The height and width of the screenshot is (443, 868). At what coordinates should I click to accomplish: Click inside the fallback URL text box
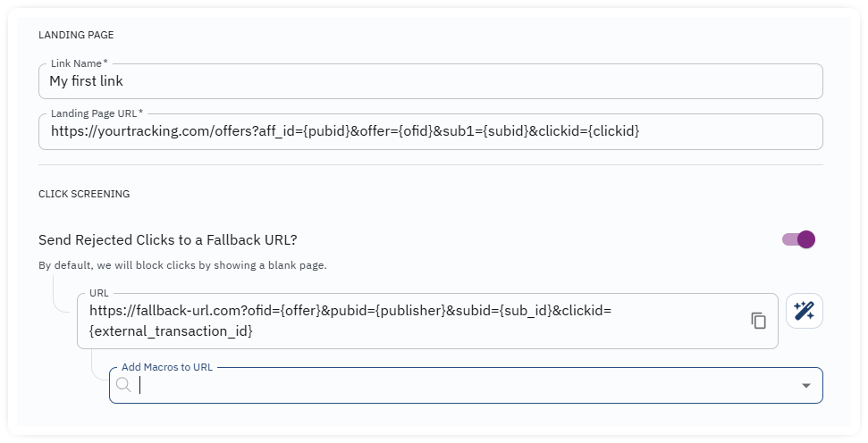click(427, 321)
